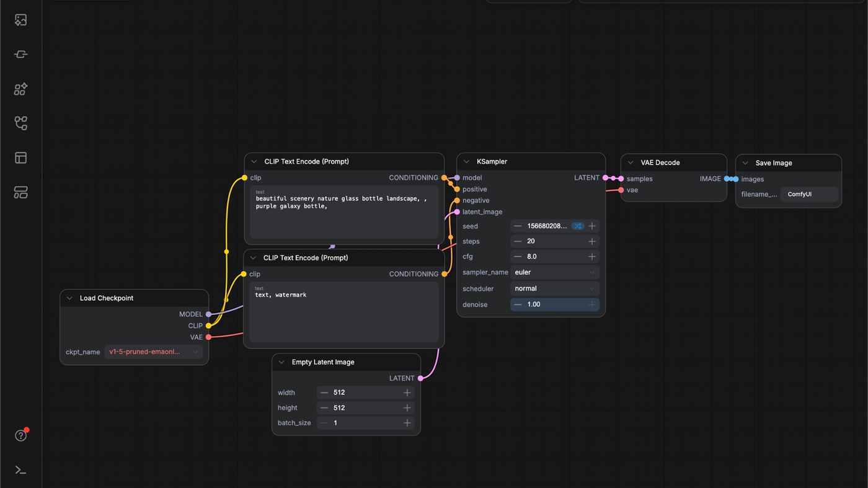Click the VAE output port on Load Checkpoint

(x=209, y=337)
